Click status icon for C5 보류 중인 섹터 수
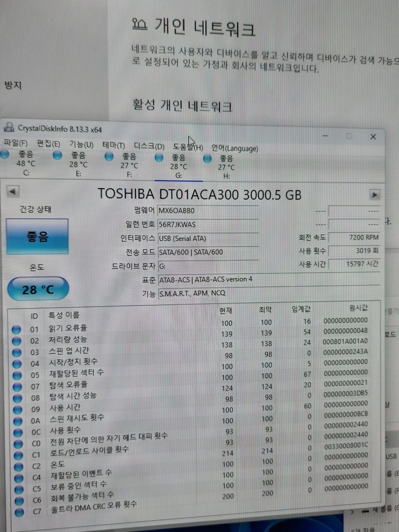Screen dimensions: 399x532 tap(19, 489)
